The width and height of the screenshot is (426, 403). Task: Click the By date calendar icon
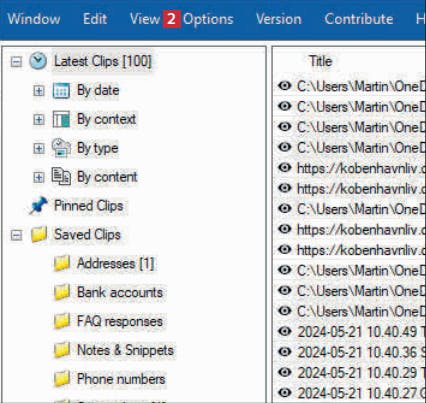(61, 90)
